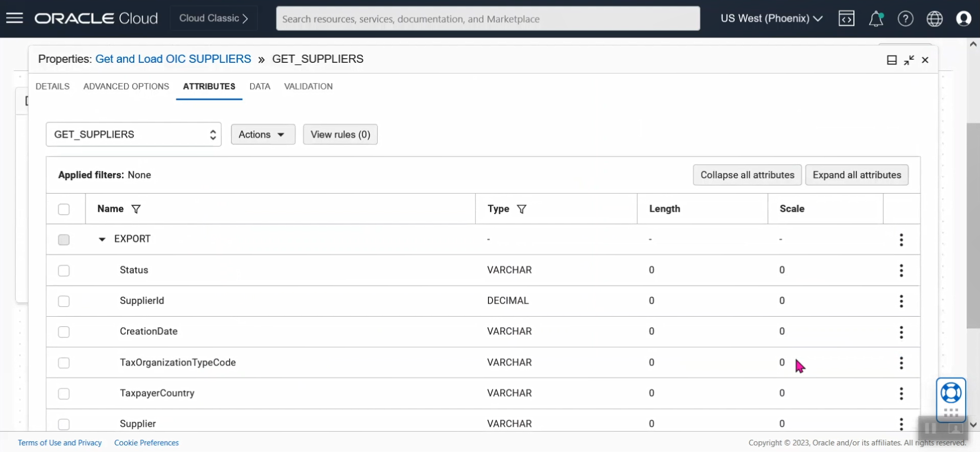Click the TaxOrganizationTypeCode attribute name
980x452 pixels.
point(178,363)
